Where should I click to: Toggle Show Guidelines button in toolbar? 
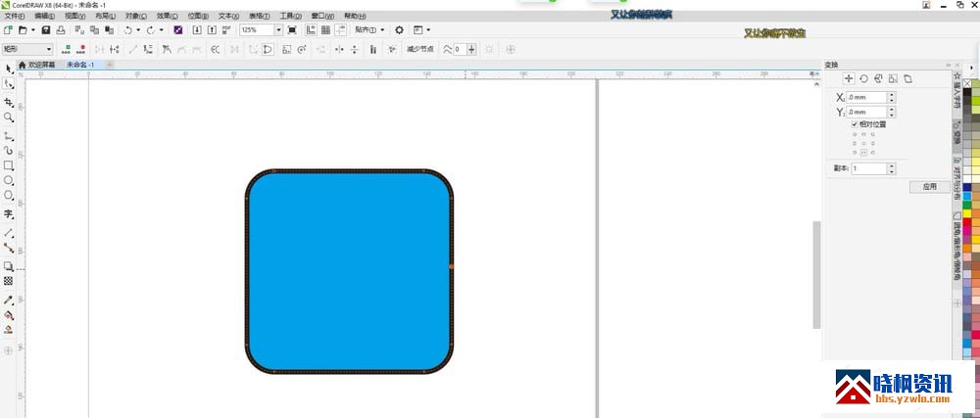[x=341, y=30]
